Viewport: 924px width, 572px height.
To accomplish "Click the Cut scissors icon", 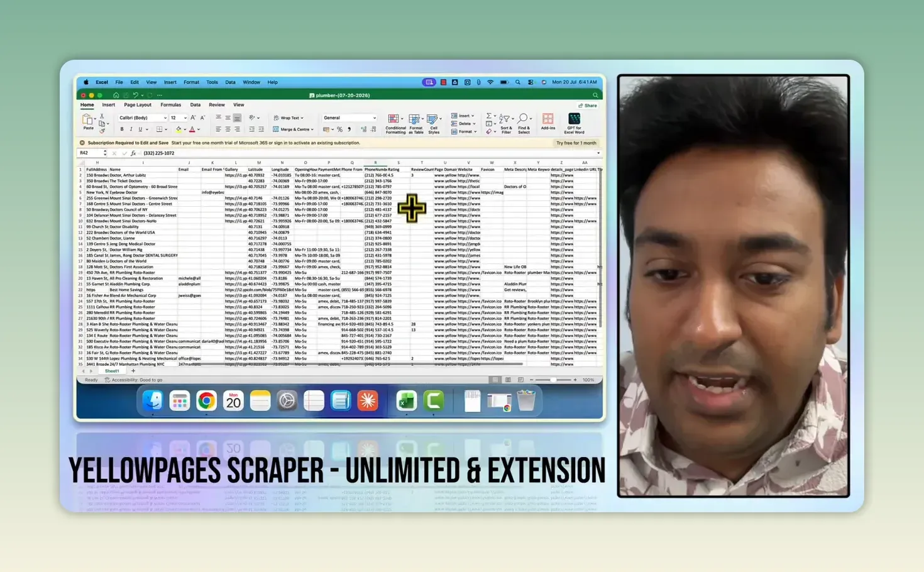I will 102,116.
